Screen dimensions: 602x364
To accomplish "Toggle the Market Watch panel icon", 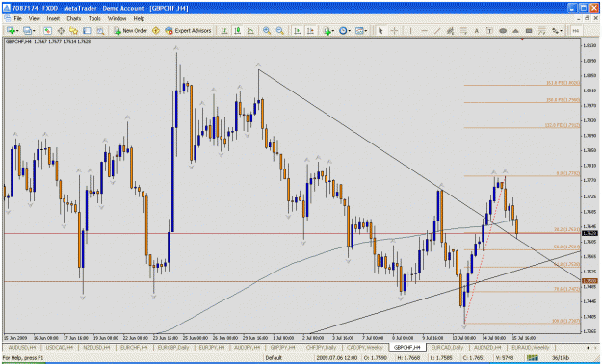I will coord(47,31).
